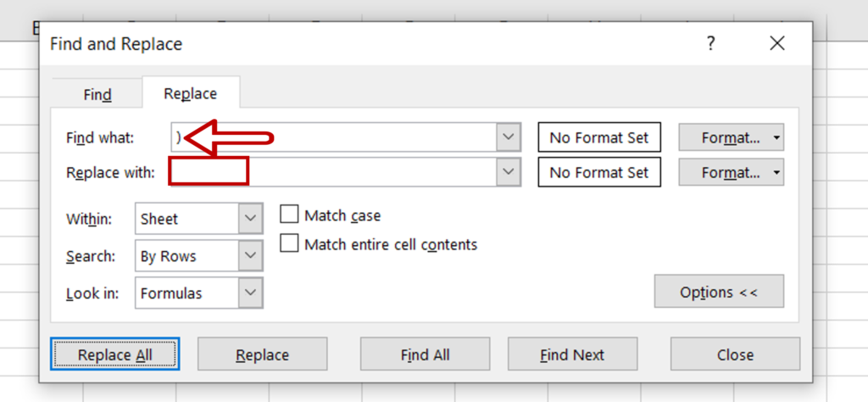
Task: Collapse options with Options << button
Action: point(719,292)
